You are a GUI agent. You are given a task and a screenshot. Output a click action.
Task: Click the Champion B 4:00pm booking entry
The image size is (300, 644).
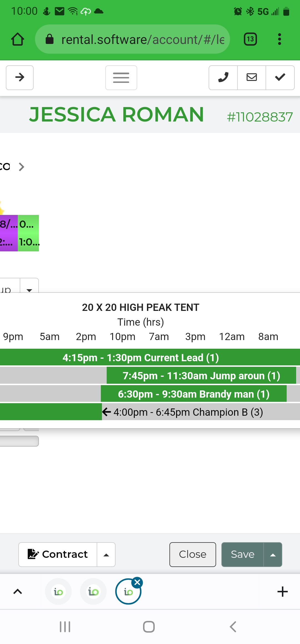tap(188, 412)
